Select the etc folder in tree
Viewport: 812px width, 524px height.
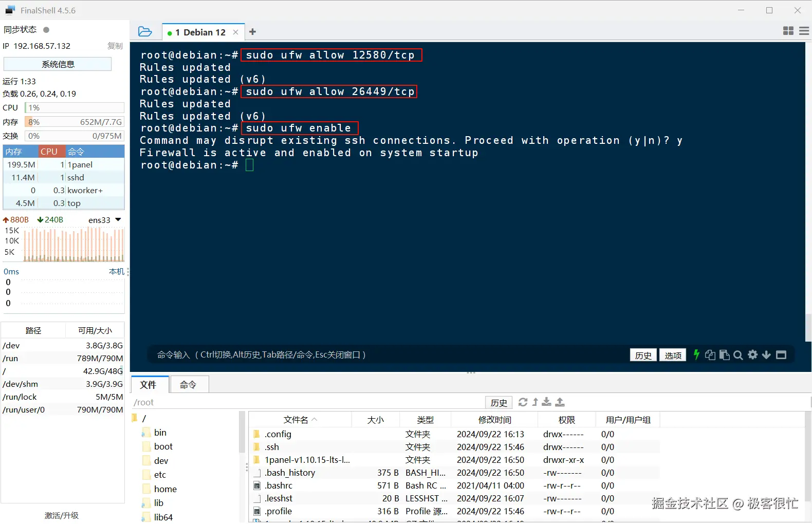(160, 475)
